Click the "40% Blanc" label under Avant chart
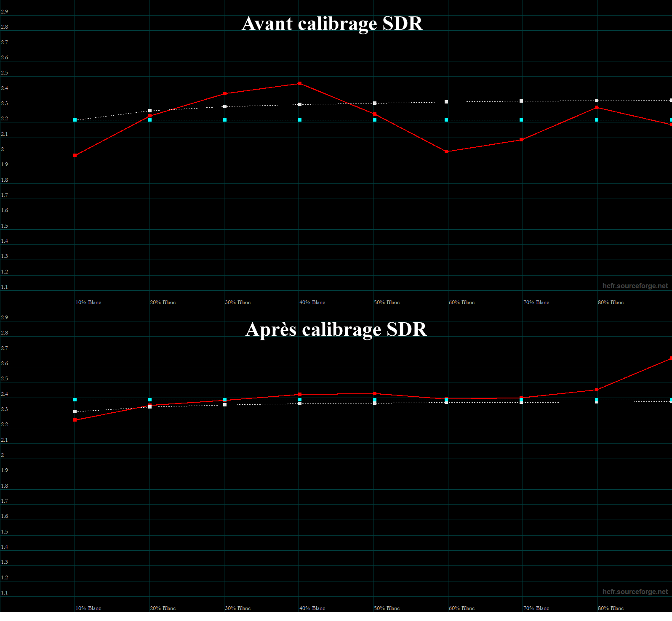 coord(312,303)
